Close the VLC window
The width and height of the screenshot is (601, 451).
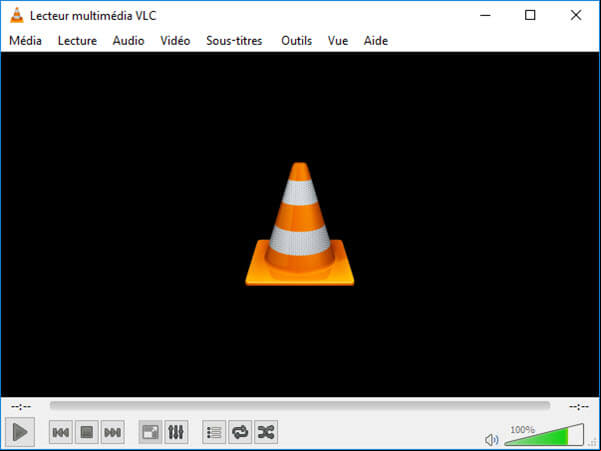576,15
